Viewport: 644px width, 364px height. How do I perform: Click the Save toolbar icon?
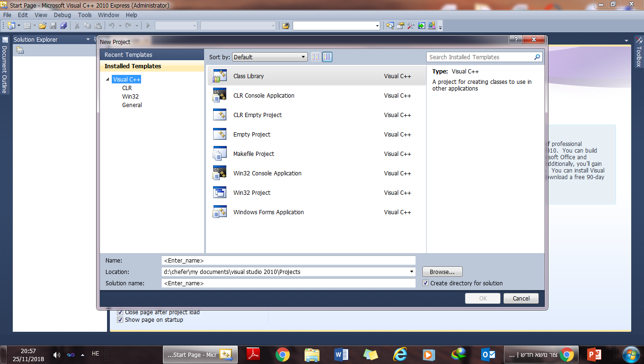coord(53,26)
